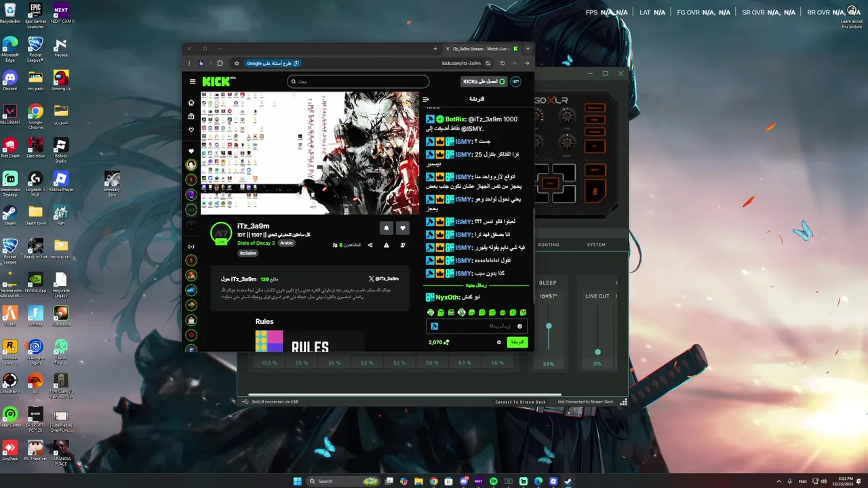Image resolution: width=868 pixels, height=488 pixels.
Task: Close the iTz_3a9m Stream tab
Action: (x=448, y=49)
